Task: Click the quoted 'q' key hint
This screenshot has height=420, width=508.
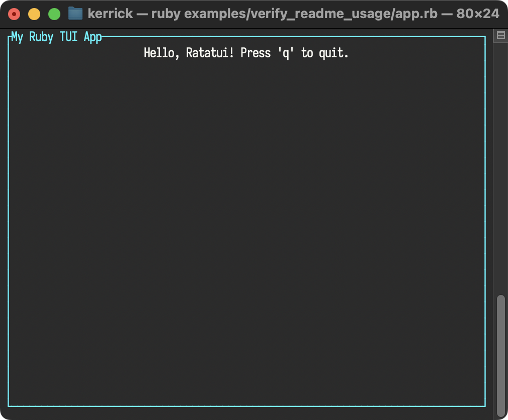Action: click(x=286, y=53)
